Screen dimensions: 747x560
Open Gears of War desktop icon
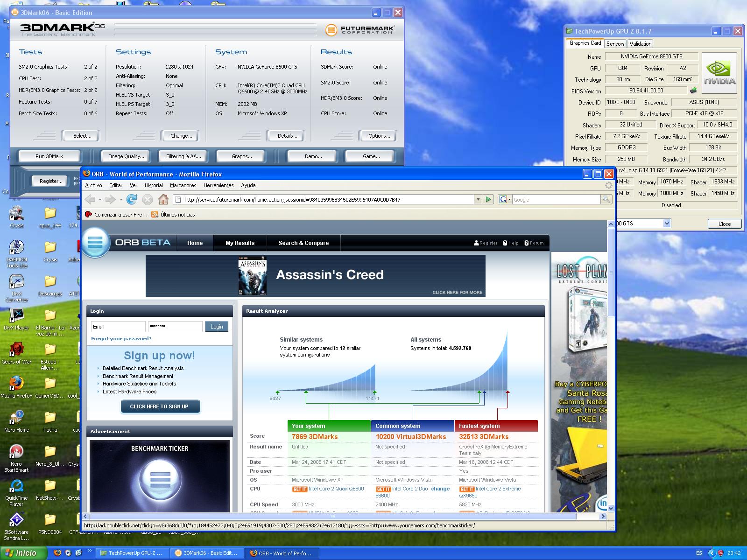point(16,353)
